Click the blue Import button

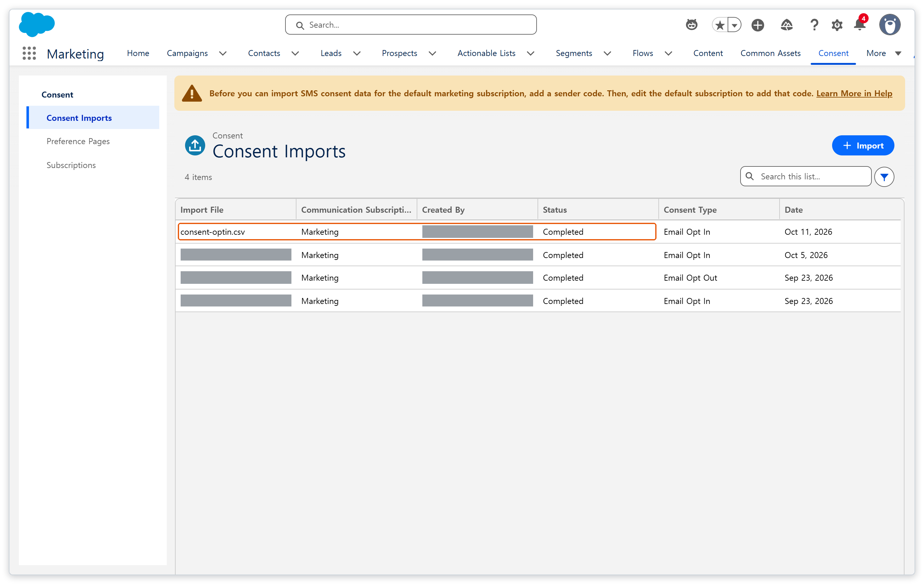click(x=863, y=146)
